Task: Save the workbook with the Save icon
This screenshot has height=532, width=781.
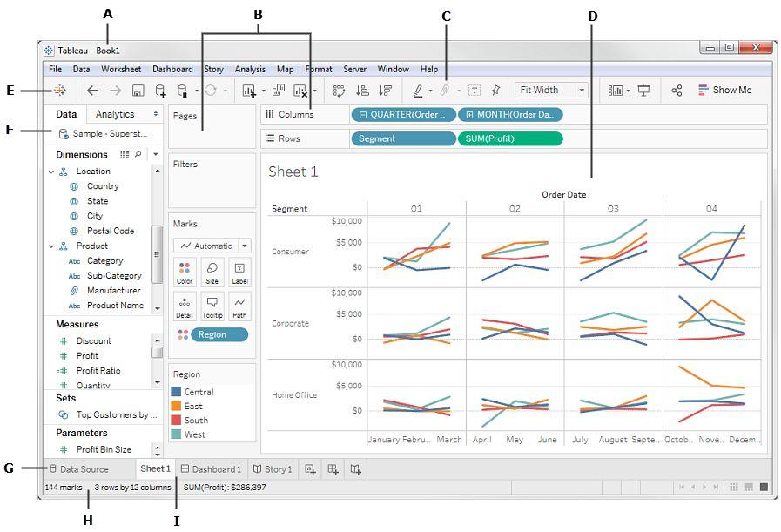Action: click(138, 91)
